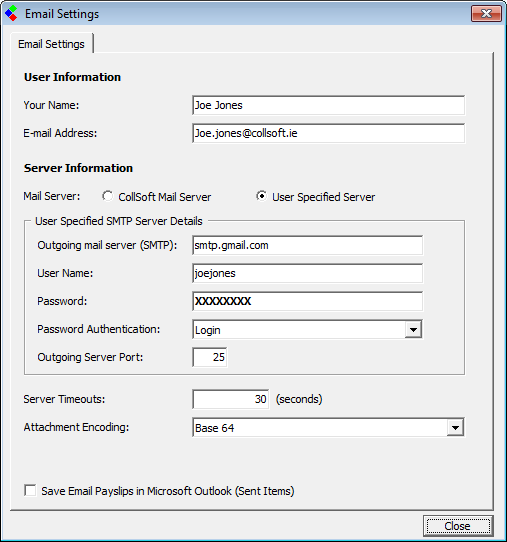Screen dimensions: 507x542
Task: Open the Password Authentication dropdown arrow
Action: pos(413,329)
